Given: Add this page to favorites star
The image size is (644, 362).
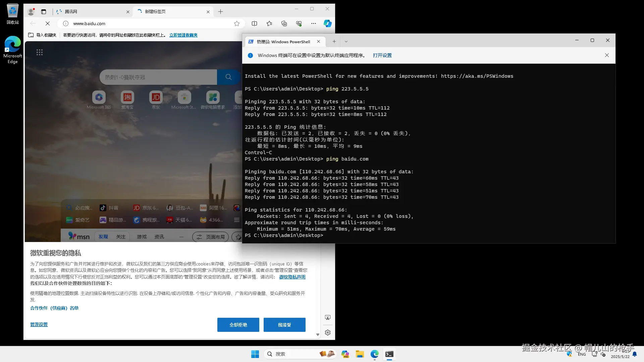Looking at the screenshot, I should pyautogui.click(x=237, y=23).
